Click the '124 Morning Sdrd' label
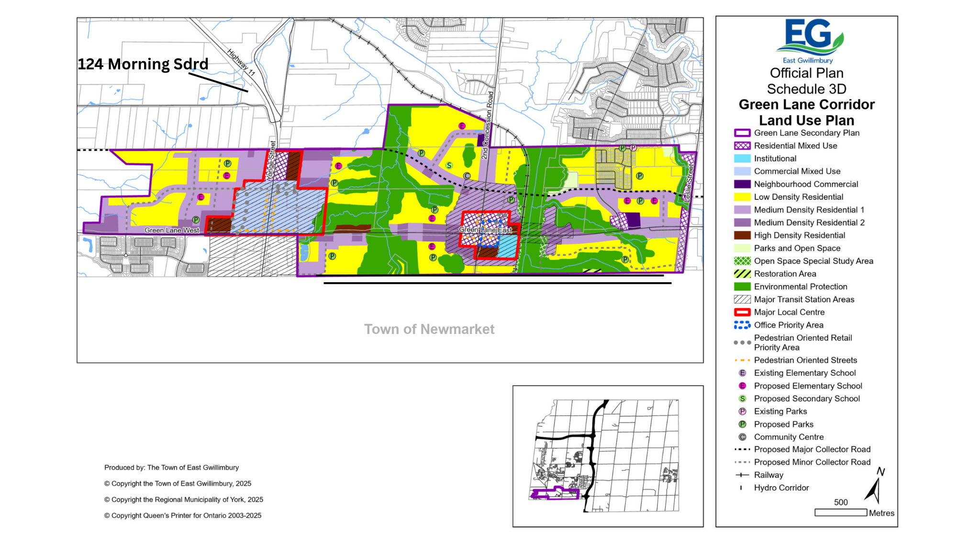This screenshot has height=551, width=980. pyautogui.click(x=143, y=64)
